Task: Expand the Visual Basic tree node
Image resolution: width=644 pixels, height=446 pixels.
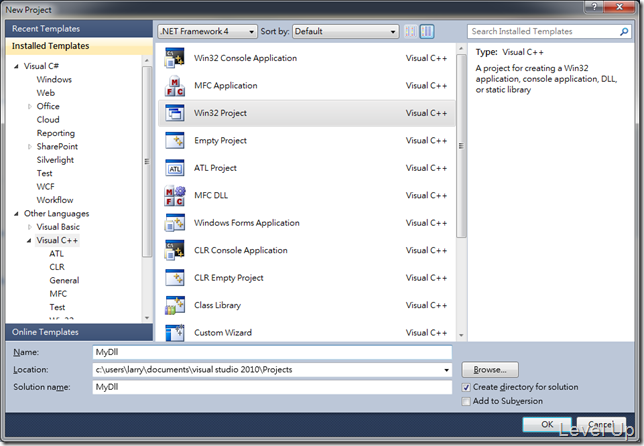Action: [x=29, y=227]
